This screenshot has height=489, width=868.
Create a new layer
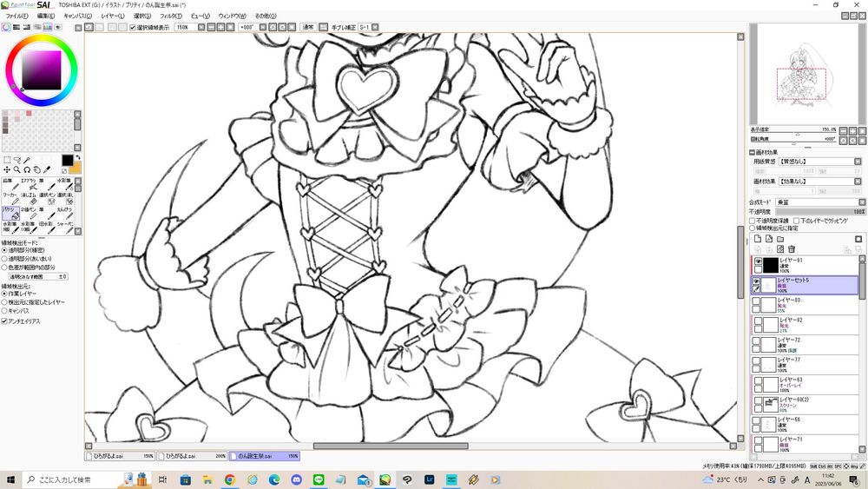tap(758, 239)
